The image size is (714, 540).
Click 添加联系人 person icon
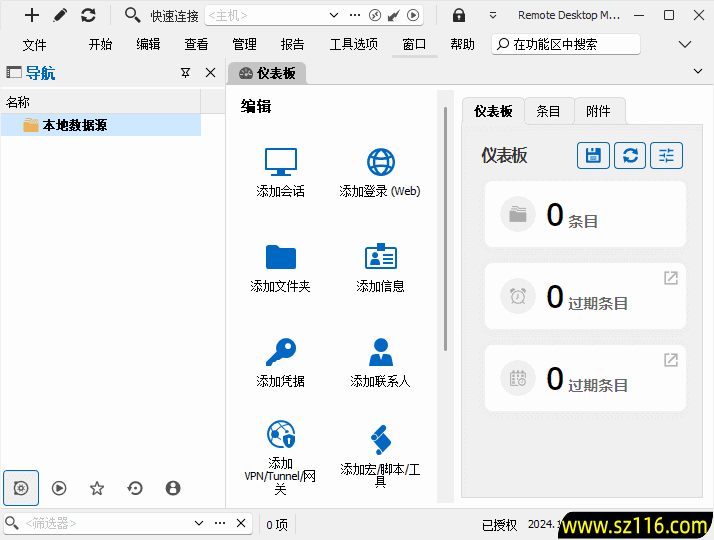click(x=381, y=352)
